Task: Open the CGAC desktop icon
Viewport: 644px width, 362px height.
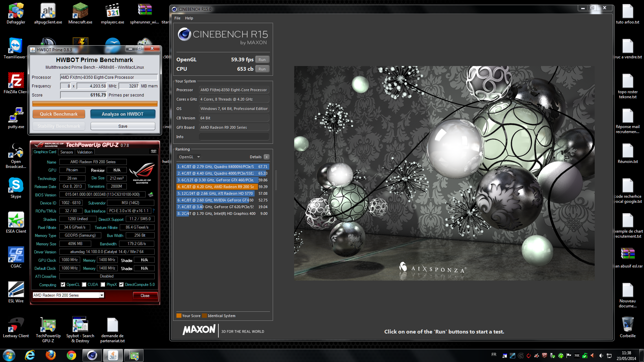Action: pyautogui.click(x=16, y=257)
